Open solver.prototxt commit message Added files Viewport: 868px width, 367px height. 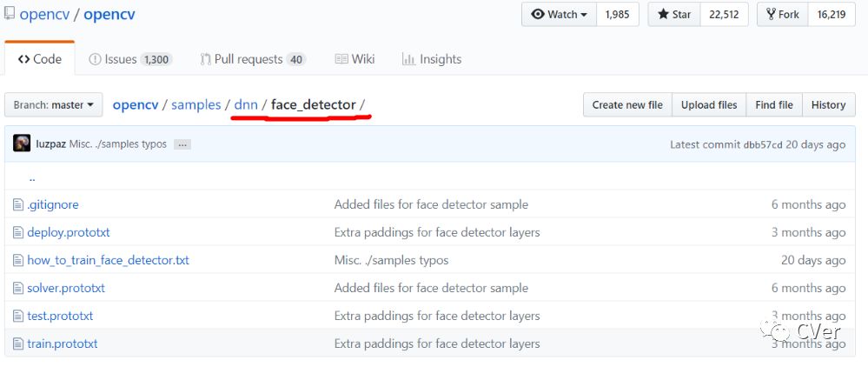[431, 288]
